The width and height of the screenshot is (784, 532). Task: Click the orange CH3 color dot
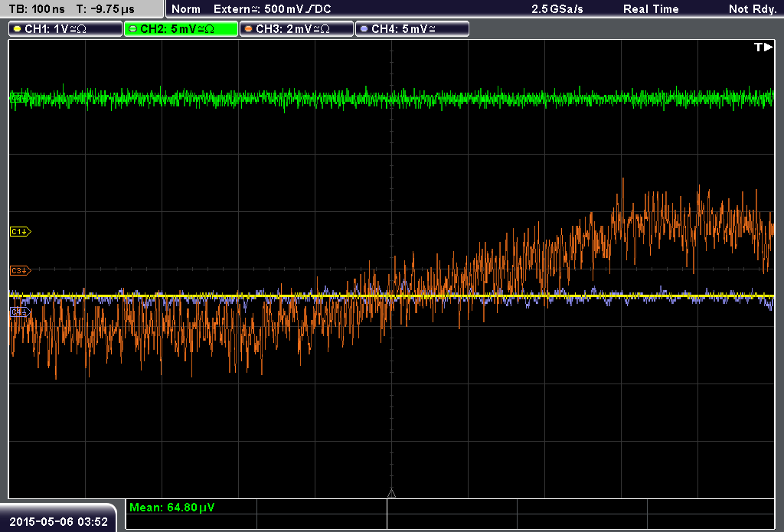(249, 29)
